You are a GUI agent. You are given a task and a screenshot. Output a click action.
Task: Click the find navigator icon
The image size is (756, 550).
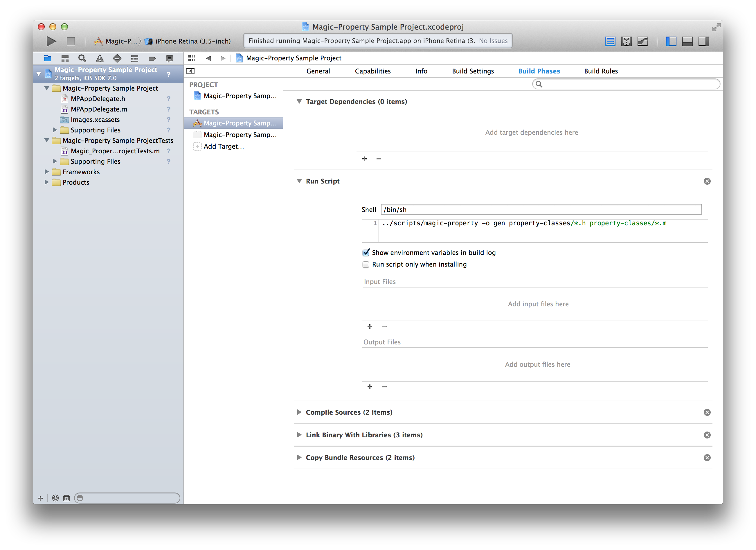click(82, 57)
